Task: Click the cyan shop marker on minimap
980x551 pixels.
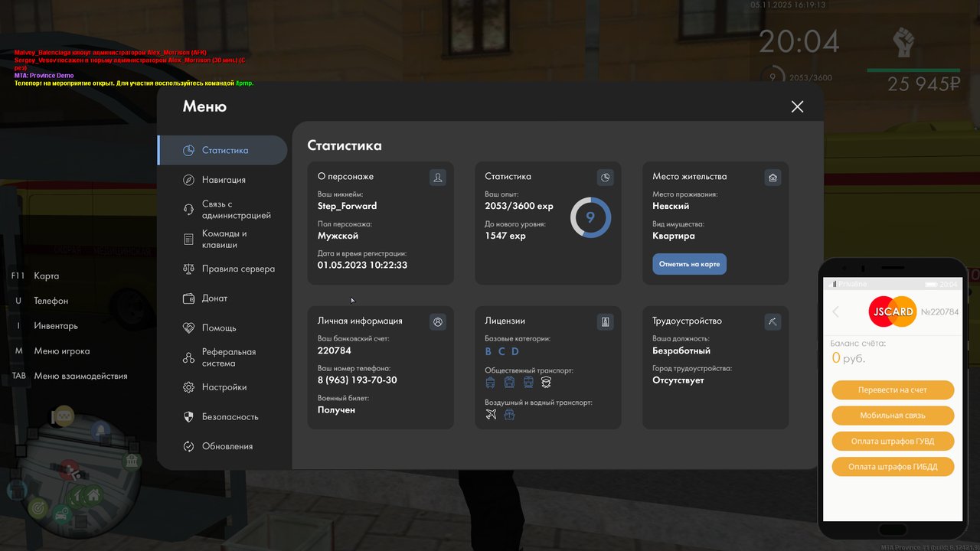Action: tap(17, 490)
